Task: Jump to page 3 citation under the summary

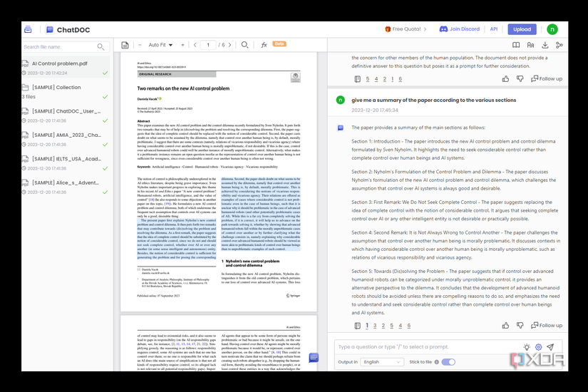Action: pos(375,326)
